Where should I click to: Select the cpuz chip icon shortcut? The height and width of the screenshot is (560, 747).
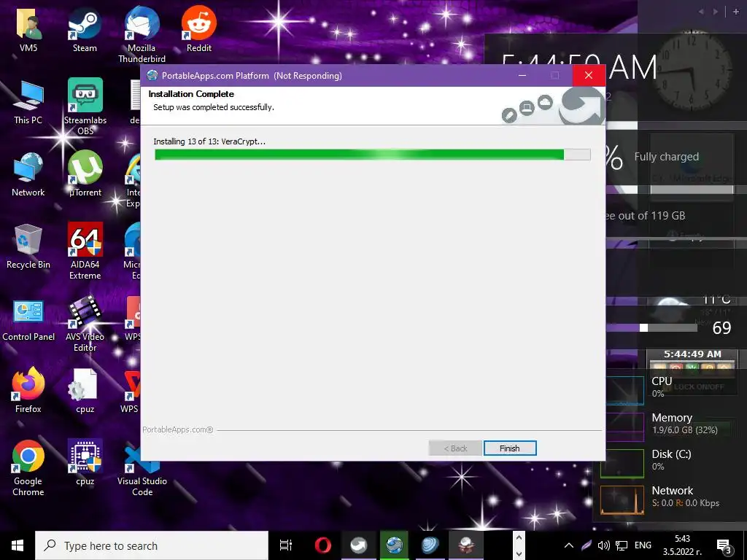(x=85, y=463)
